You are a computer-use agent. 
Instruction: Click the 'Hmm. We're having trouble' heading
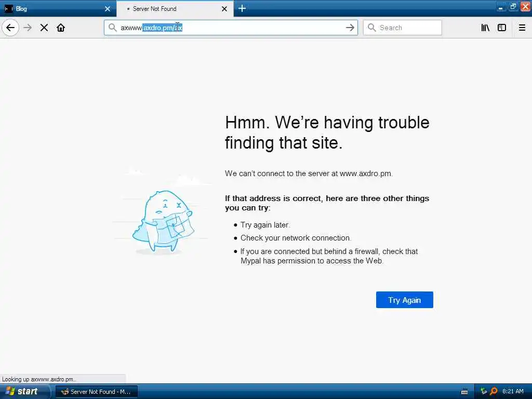(x=327, y=132)
